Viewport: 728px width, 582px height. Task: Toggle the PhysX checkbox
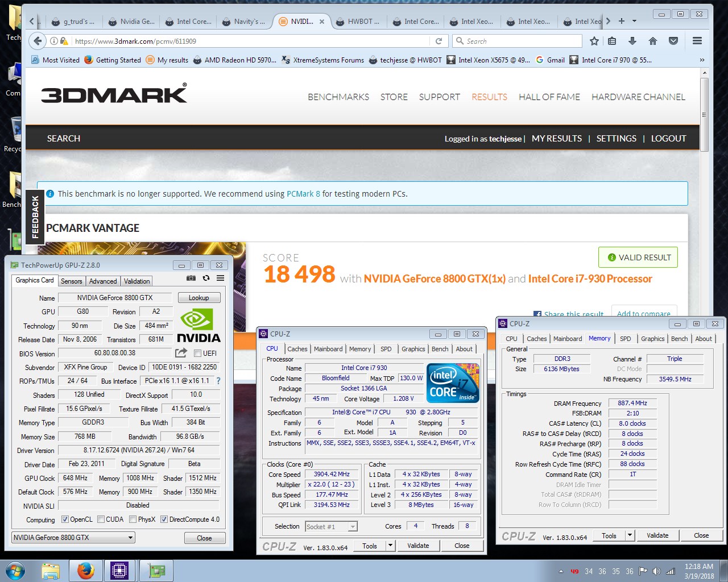pos(133,519)
